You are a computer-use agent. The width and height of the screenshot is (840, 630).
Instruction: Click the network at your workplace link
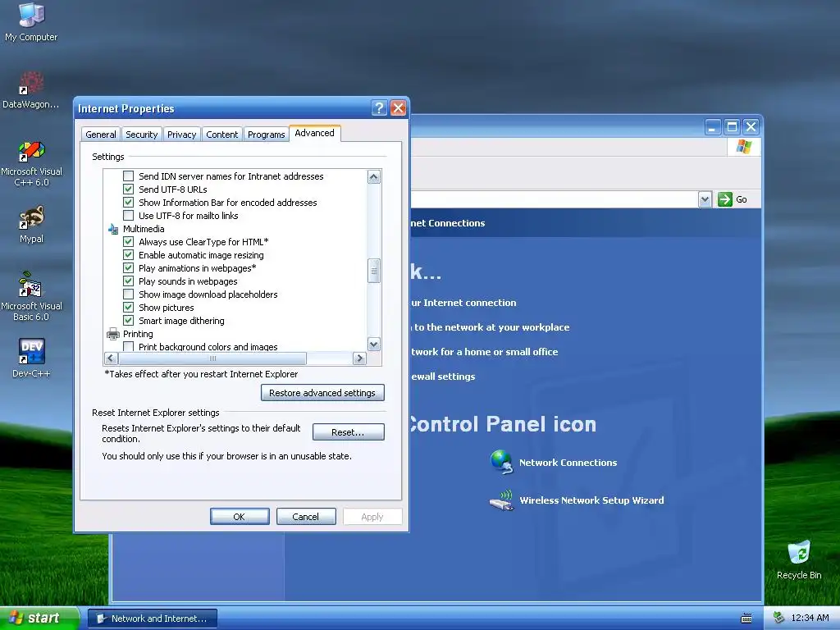point(491,327)
